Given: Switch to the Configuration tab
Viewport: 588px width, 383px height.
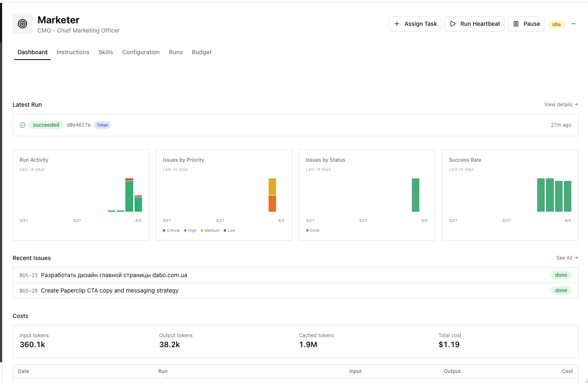Looking at the screenshot, I should (141, 52).
